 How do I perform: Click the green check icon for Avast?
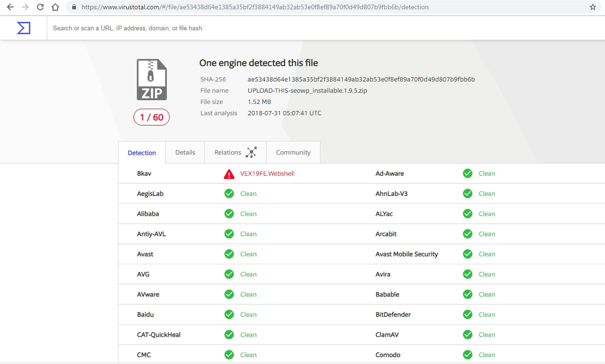pyautogui.click(x=229, y=254)
